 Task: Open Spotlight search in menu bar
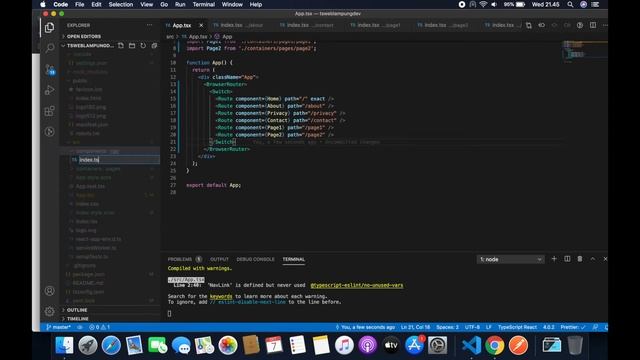point(570,4)
